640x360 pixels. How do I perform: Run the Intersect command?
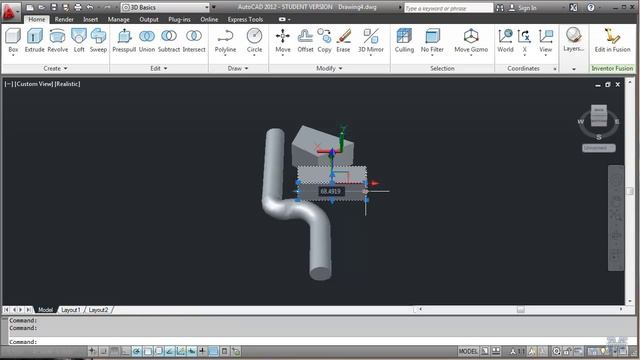coord(194,41)
